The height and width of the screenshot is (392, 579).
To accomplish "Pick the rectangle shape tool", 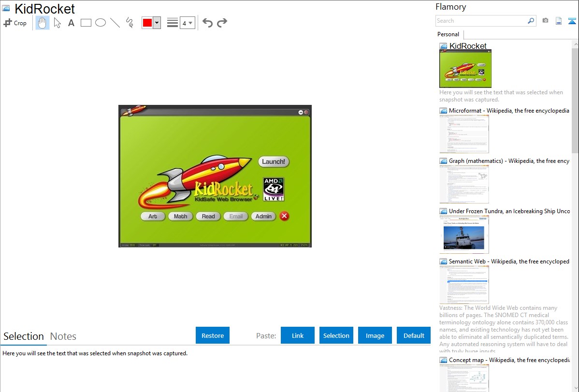I will [86, 23].
